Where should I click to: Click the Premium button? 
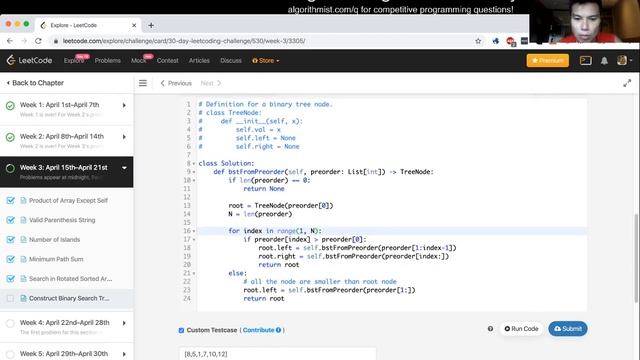pos(547,60)
